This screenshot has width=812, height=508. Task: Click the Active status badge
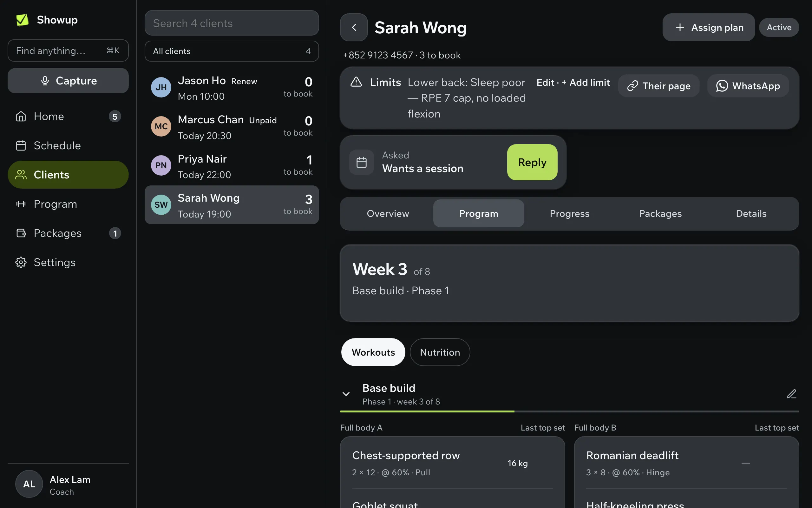pyautogui.click(x=779, y=27)
